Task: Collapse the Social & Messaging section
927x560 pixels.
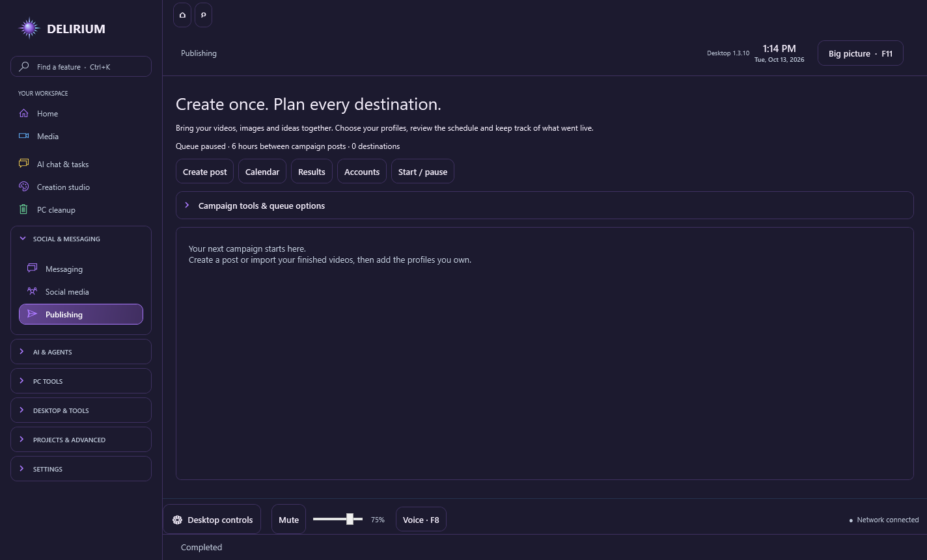Action: (x=81, y=239)
